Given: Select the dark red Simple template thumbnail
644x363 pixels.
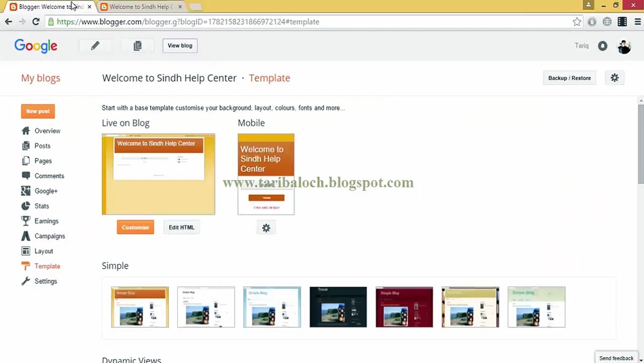Looking at the screenshot, I should 404,307.
